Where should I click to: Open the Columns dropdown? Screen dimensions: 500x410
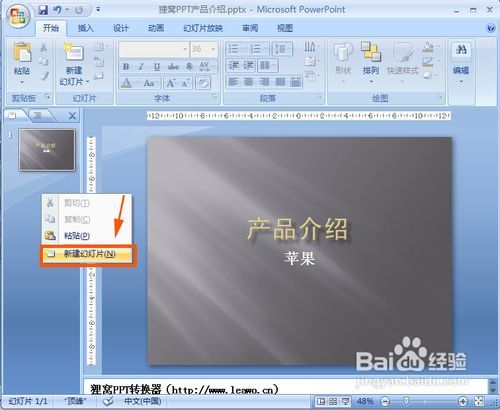(x=267, y=65)
